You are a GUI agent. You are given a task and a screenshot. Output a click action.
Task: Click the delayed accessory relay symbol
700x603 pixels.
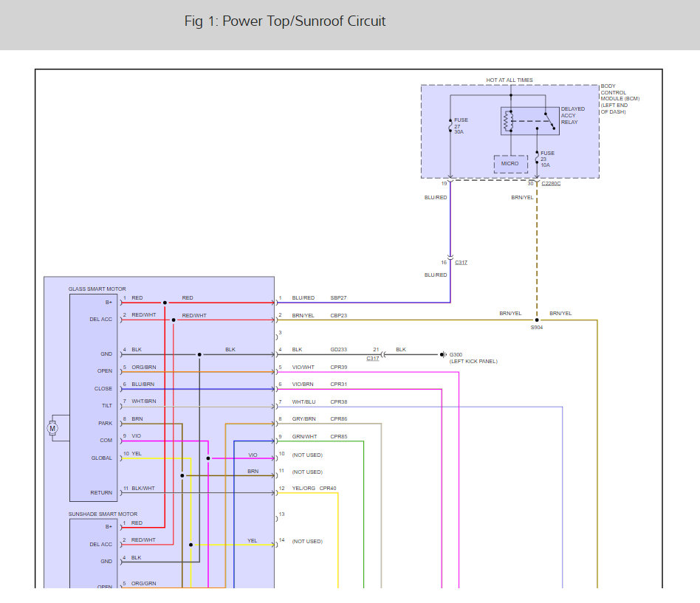coord(530,121)
